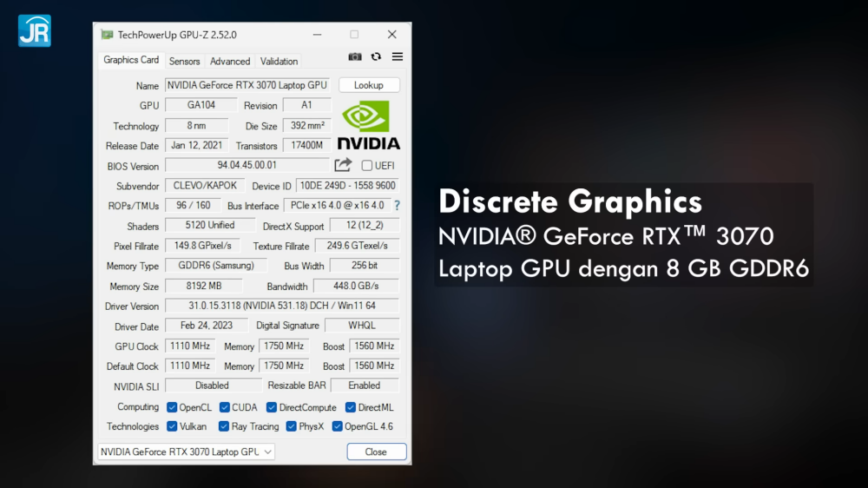This screenshot has width=868, height=488.
Task: Toggle the Vulkan checkbox
Action: [x=172, y=426]
